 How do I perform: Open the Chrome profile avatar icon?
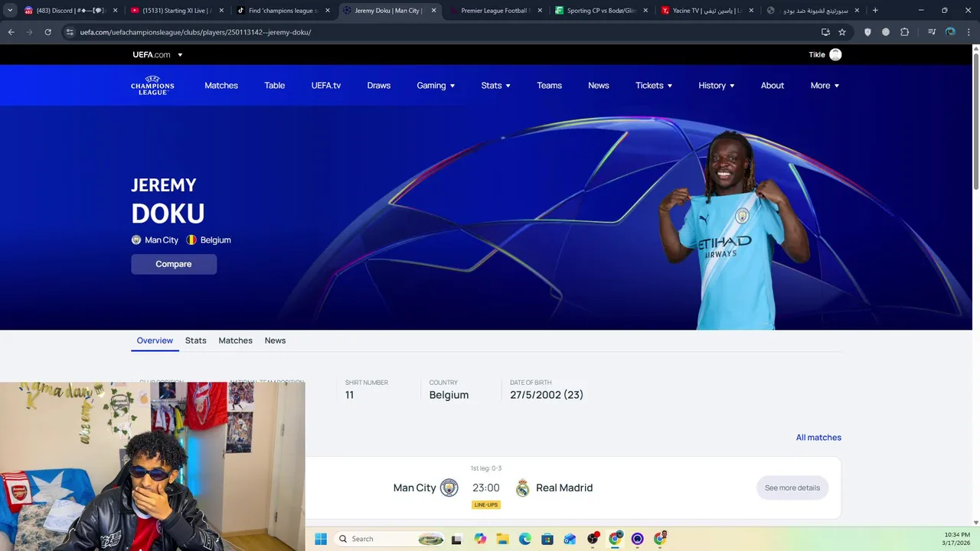click(x=950, y=32)
